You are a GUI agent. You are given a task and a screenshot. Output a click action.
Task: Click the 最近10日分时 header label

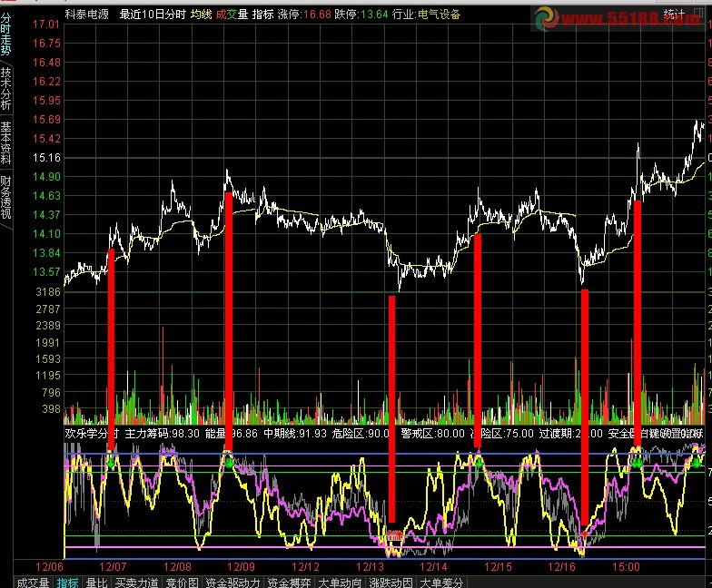tap(153, 15)
